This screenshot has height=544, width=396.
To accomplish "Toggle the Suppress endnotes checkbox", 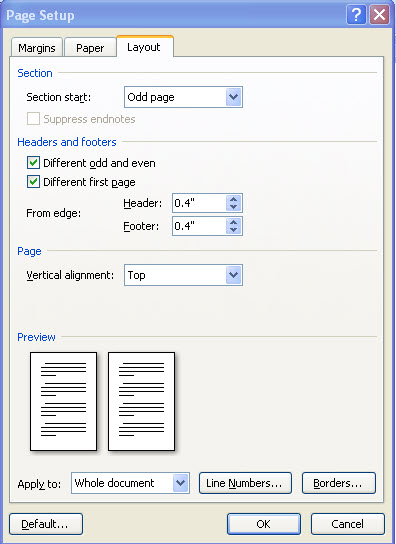I will [x=33, y=119].
